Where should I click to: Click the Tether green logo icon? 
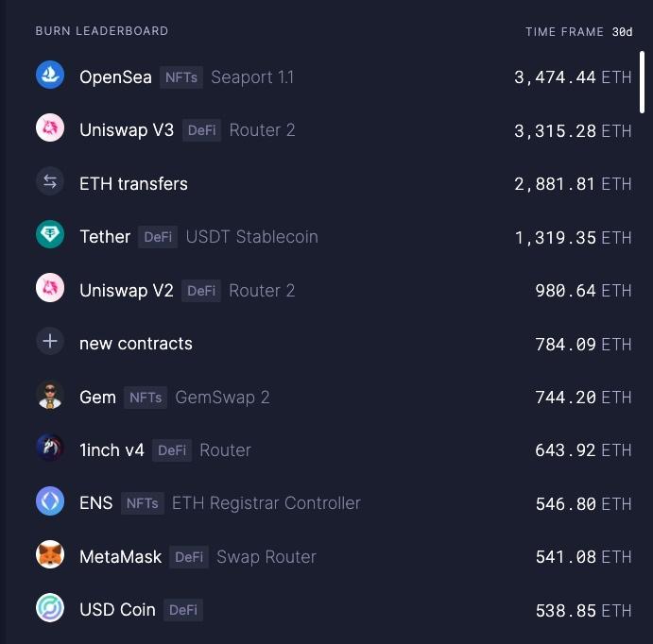pyautogui.click(x=50, y=234)
